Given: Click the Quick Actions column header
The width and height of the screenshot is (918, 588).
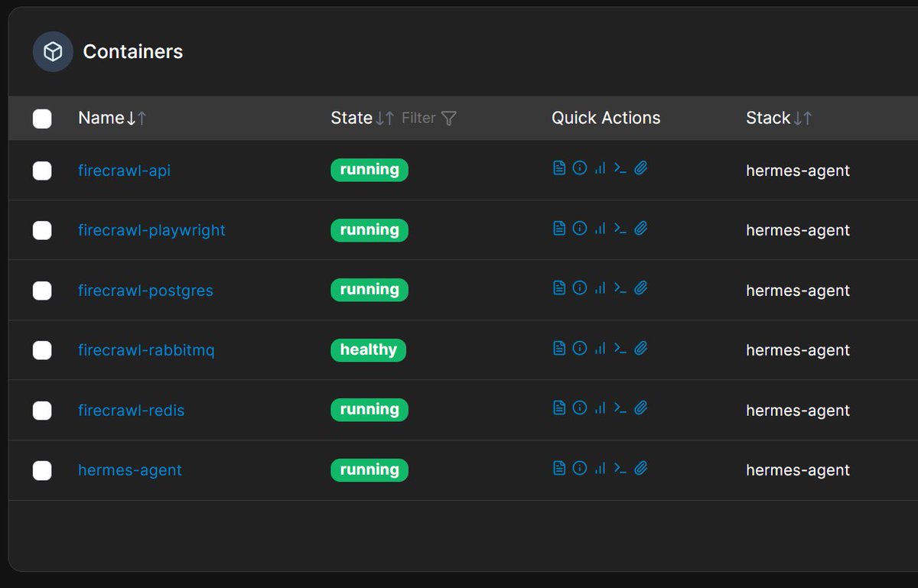Looking at the screenshot, I should (606, 118).
